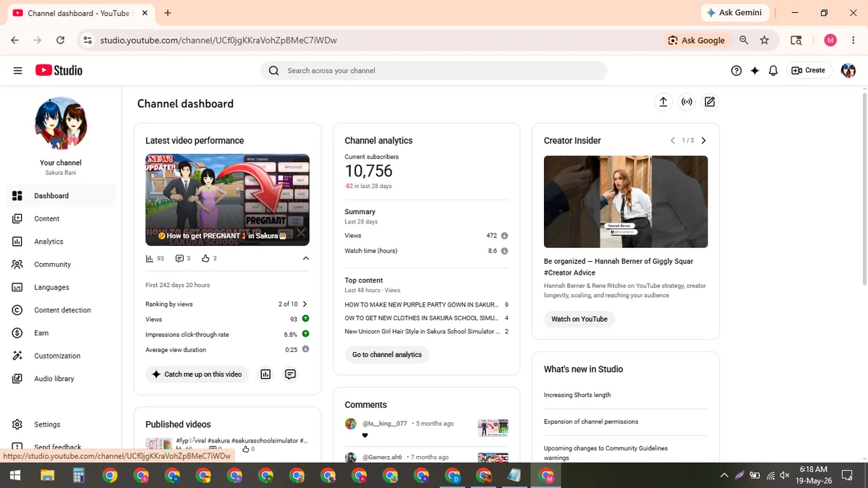Click comment author @Gamerz.ah6
868x488 pixels.
click(382, 458)
